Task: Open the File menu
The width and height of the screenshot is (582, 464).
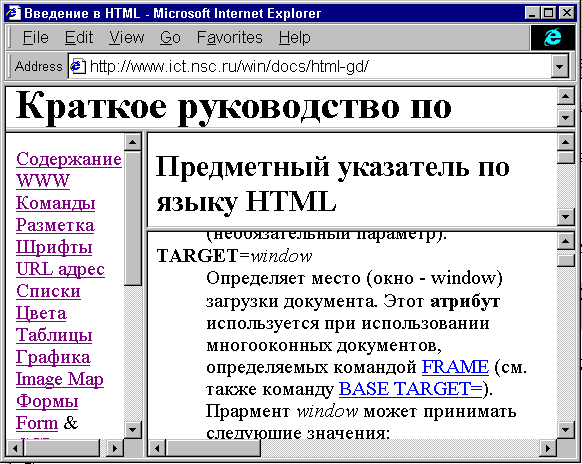Action: 35,37
